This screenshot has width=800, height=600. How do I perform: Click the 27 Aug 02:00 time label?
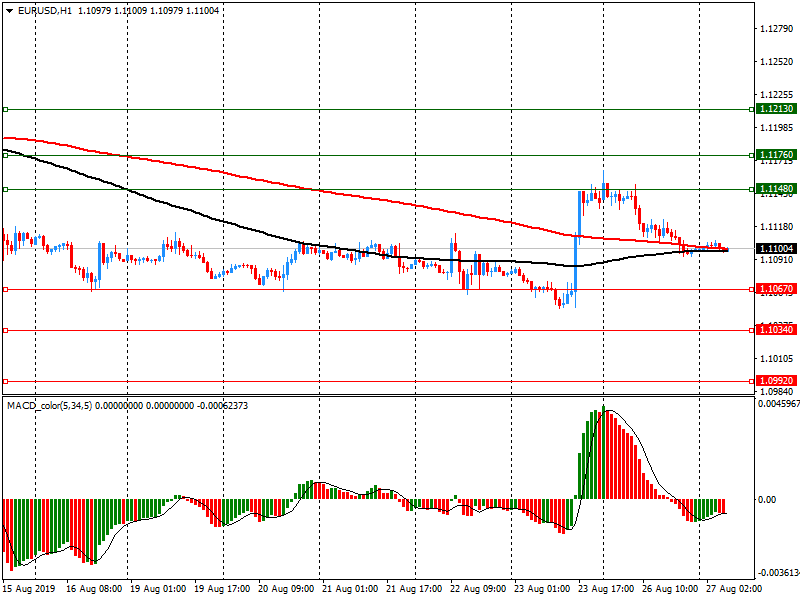(x=734, y=589)
